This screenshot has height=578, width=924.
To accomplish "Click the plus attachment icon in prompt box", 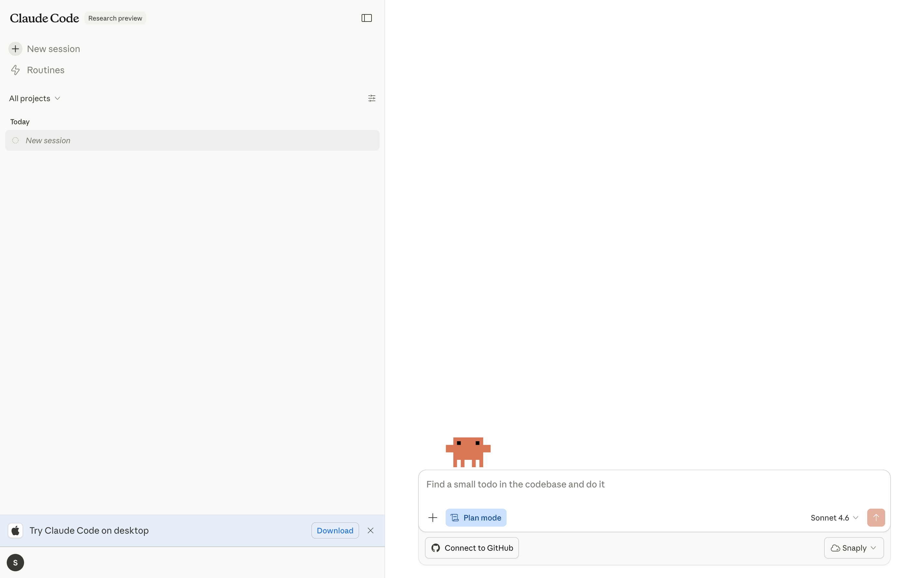I will pyautogui.click(x=432, y=518).
